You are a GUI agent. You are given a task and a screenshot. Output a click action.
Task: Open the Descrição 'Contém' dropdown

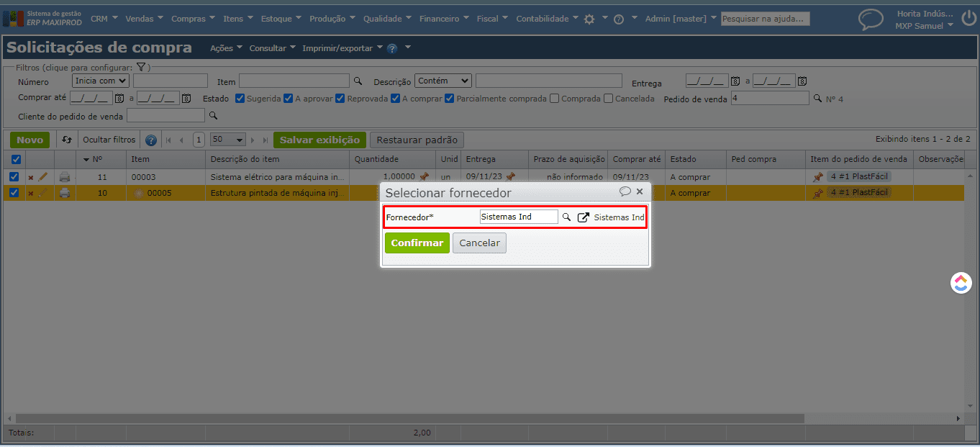tap(443, 81)
